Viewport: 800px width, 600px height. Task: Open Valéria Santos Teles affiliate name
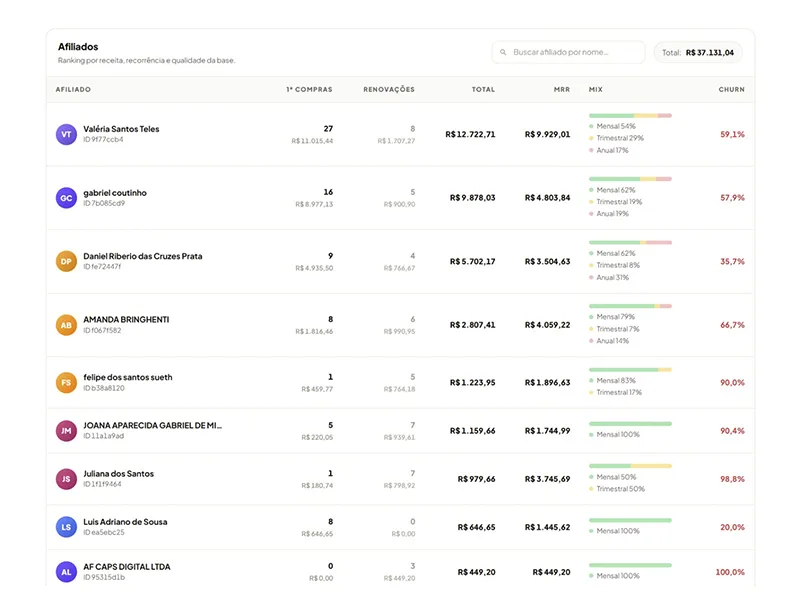121,129
